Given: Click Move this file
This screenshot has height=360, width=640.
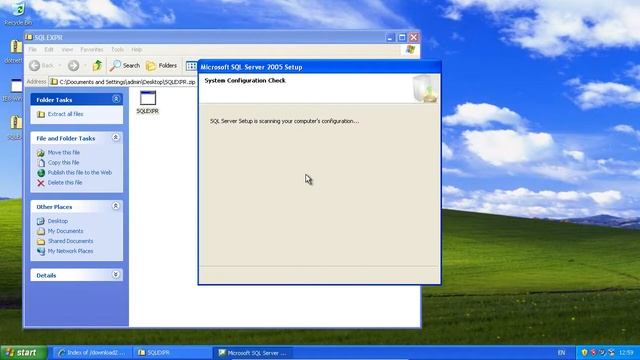Looking at the screenshot, I should coord(64,152).
